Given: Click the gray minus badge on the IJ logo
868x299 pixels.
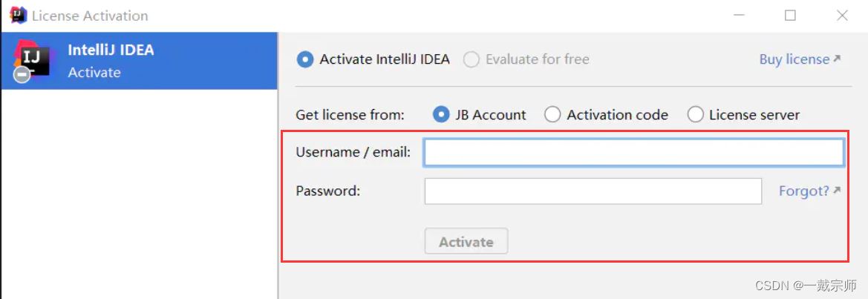Looking at the screenshot, I should coord(22,75).
